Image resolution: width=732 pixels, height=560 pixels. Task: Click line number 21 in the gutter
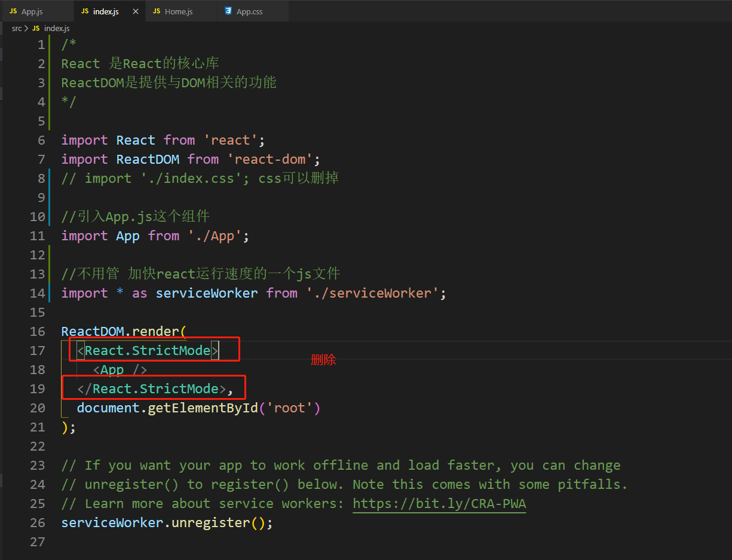pos(38,427)
